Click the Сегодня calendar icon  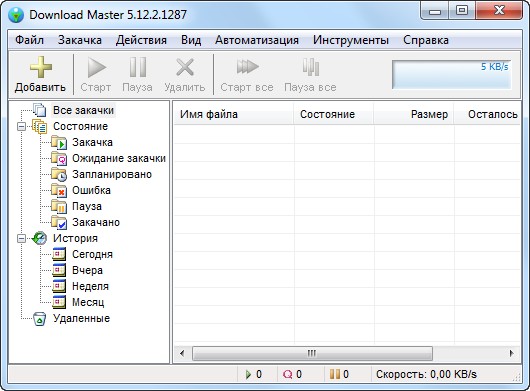click(x=59, y=254)
